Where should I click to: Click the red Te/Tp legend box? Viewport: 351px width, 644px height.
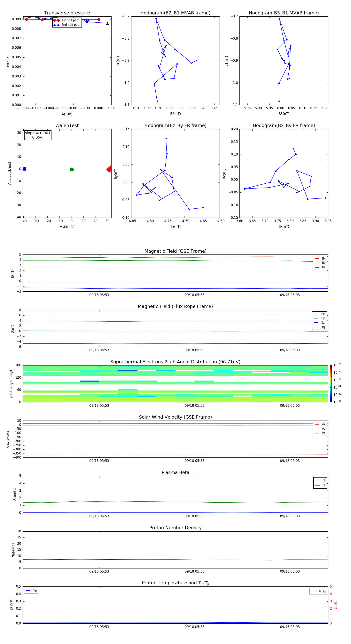point(318,591)
